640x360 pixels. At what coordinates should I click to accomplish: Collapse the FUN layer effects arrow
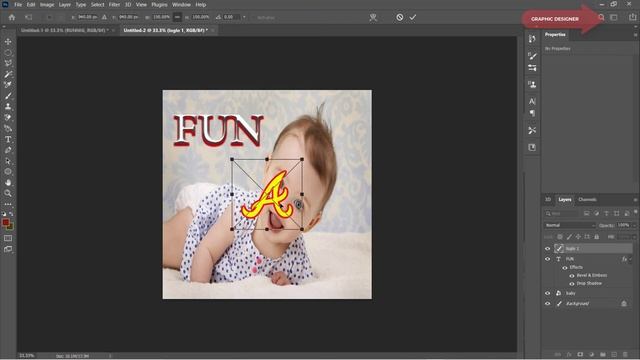tap(630, 259)
